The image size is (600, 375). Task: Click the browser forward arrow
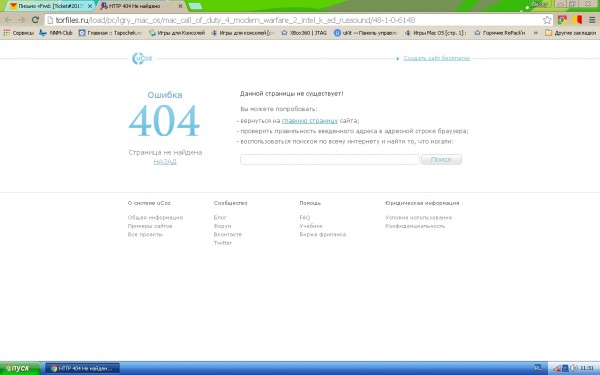pyautogui.click(x=21, y=20)
